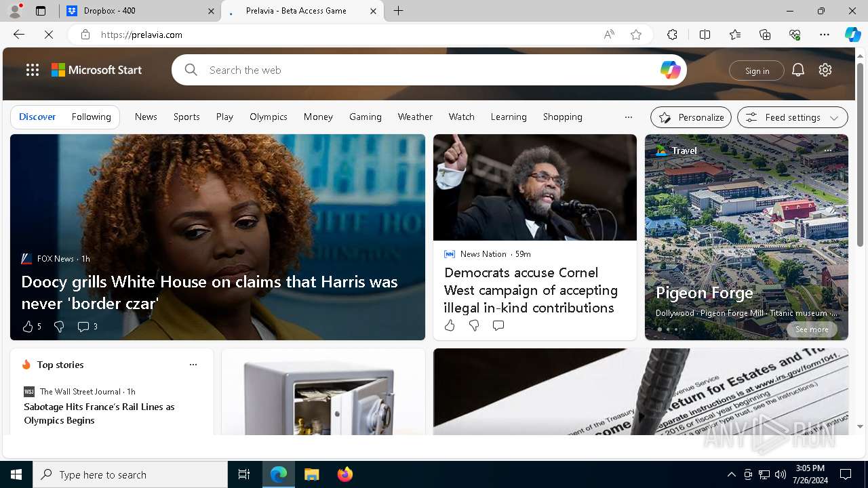The width and height of the screenshot is (868, 488).
Task: Turn on Read aloud in the address bar
Action: pyautogui.click(x=609, y=35)
